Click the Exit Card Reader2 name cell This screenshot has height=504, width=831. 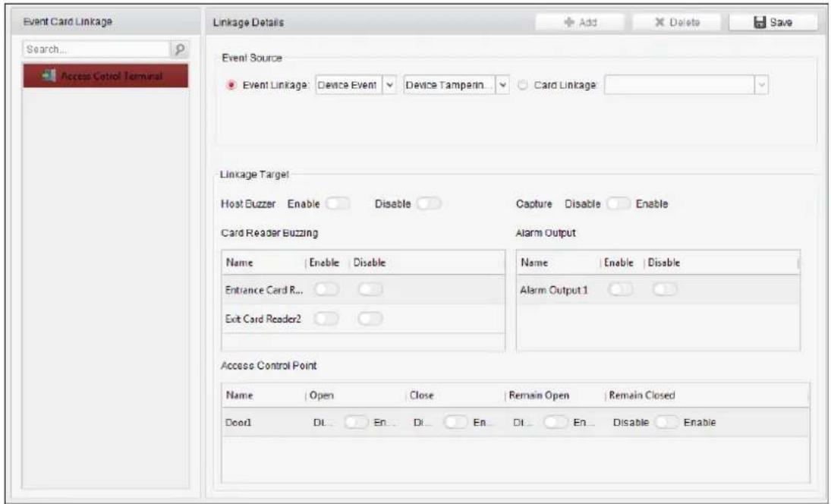click(x=264, y=319)
